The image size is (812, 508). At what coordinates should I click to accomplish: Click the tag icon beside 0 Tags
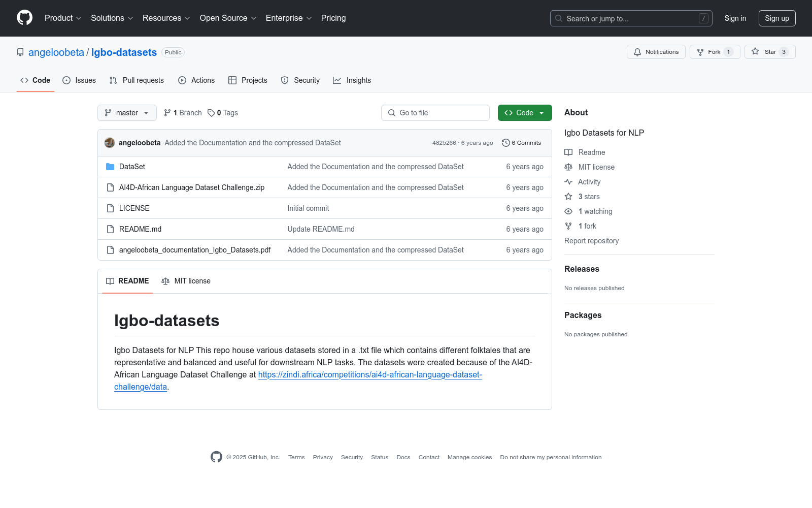[211, 113]
